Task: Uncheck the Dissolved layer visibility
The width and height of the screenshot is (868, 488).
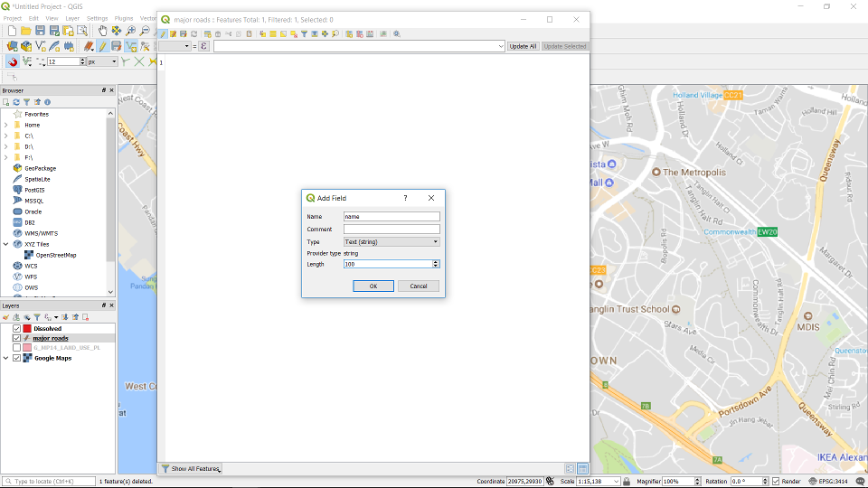Action: click(x=16, y=328)
